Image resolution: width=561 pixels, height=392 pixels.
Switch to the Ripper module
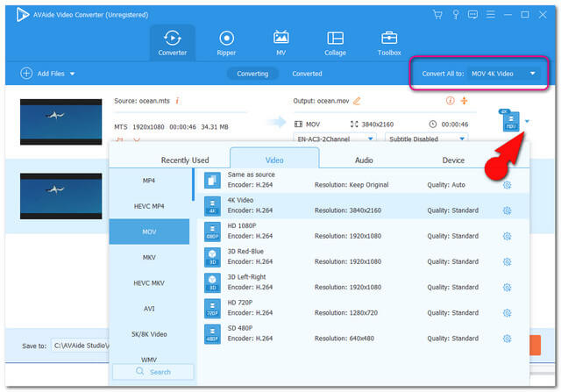226,43
